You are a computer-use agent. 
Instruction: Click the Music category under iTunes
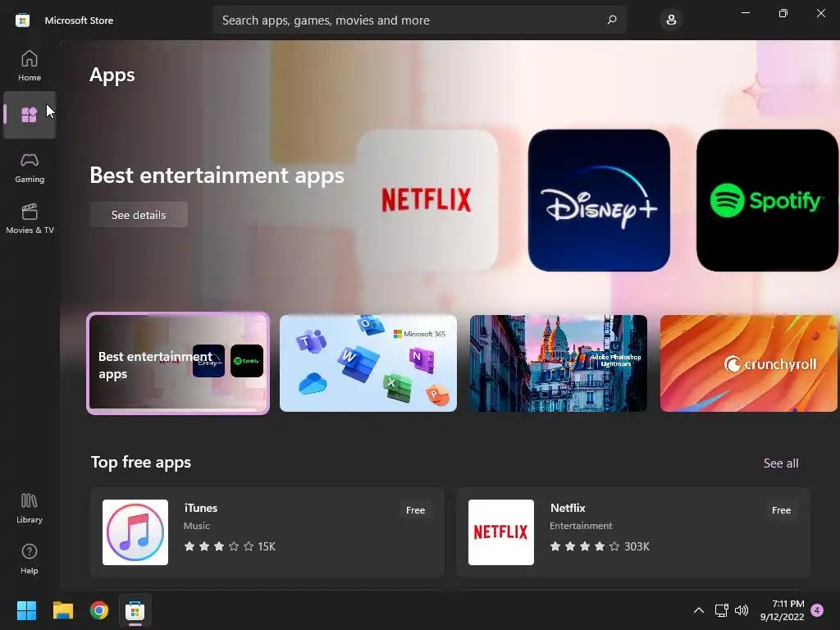pyautogui.click(x=197, y=526)
